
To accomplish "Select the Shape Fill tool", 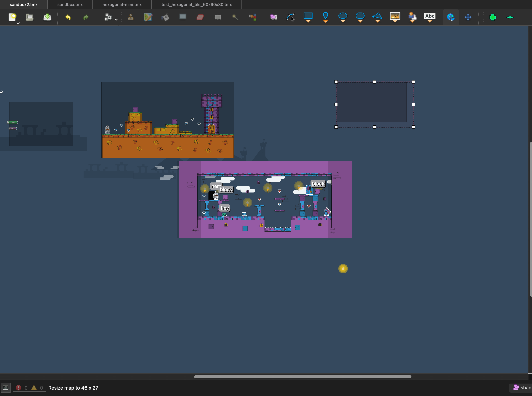I will 183,17.
